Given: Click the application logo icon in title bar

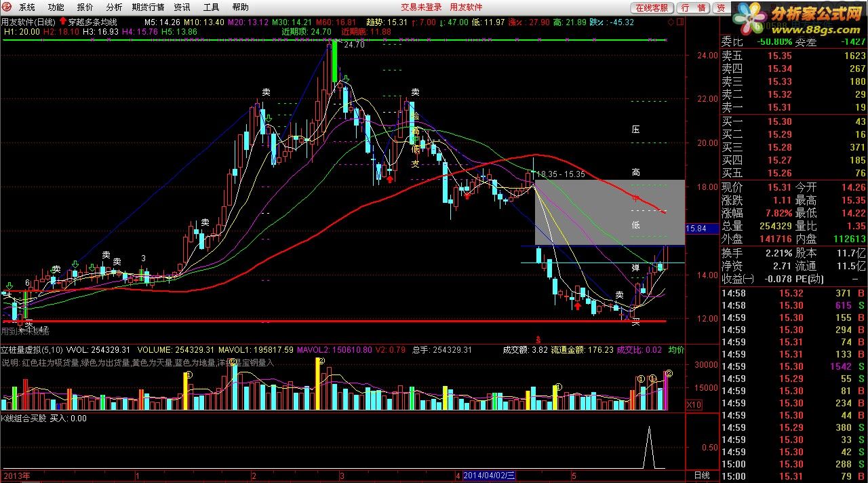Looking at the screenshot, I should [x=8, y=7].
